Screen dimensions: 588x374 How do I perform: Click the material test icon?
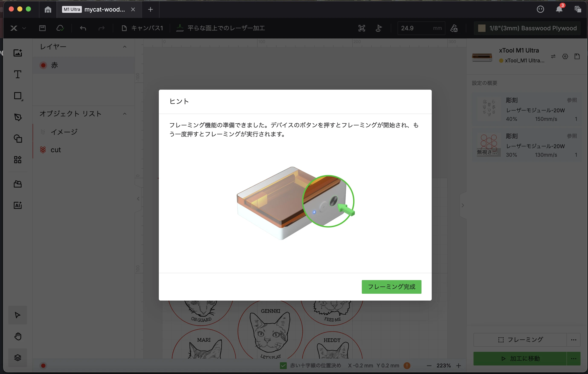point(454,28)
